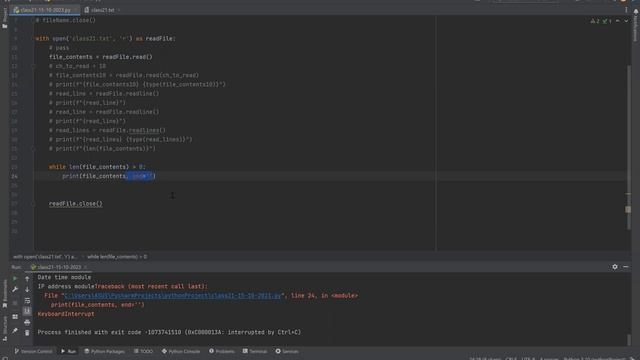Click the fold marker beside the comment block
The width and height of the screenshot is (640, 360).
point(34,66)
